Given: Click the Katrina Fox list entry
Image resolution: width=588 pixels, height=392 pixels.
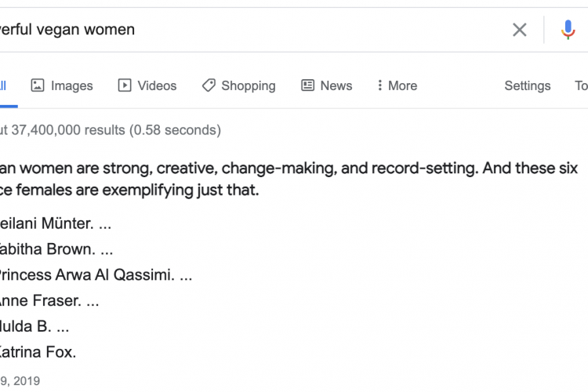Looking at the screenshot, I should coord(38,352).
